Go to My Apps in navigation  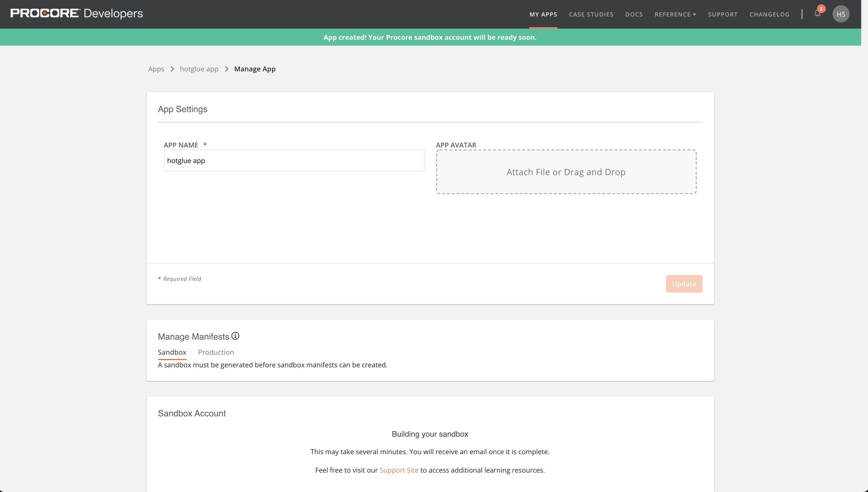[543, 14]
